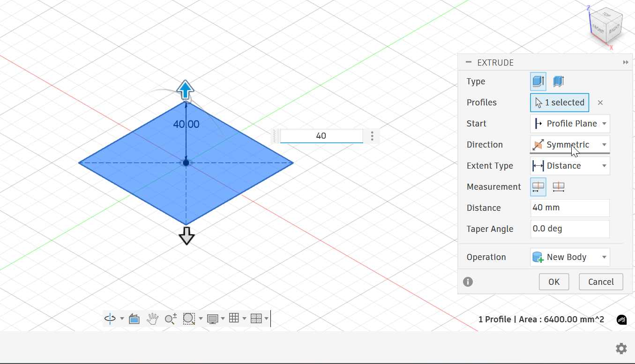Click the FRONT face of the ViewCube
This screenshot has height=364, width=635.
click(x=598, y=29)
